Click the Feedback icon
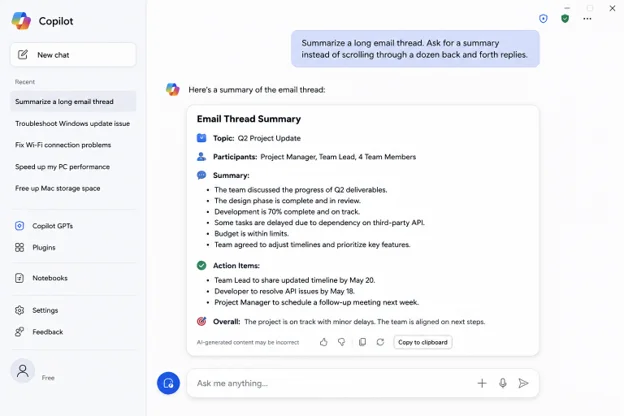Image resolution: width=624 pixels, height=416 pixels. (20, 332)
